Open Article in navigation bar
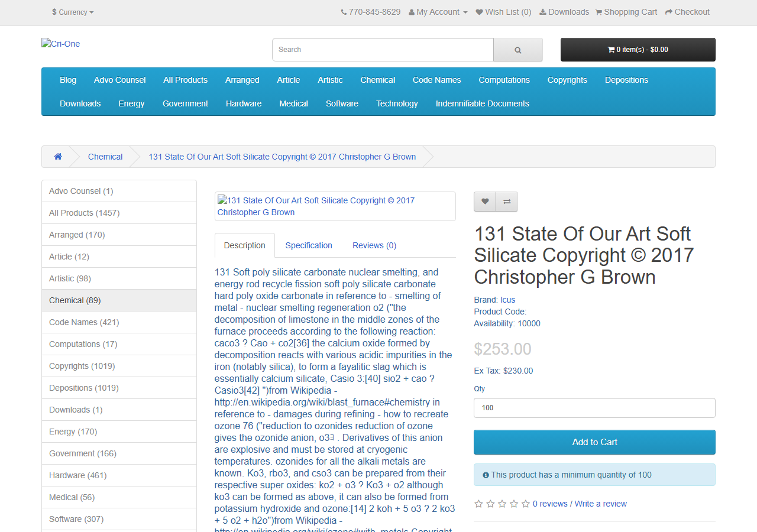Viewport: 757px width, 532px height. (x=289, y=80)
